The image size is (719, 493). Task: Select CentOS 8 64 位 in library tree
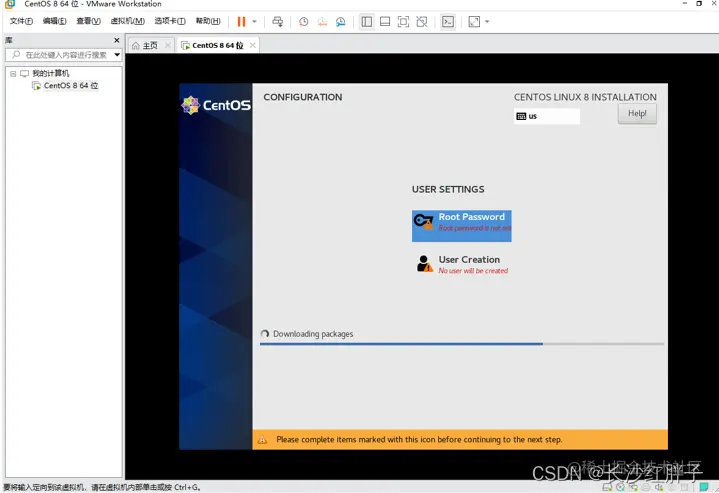pos(71,85)
